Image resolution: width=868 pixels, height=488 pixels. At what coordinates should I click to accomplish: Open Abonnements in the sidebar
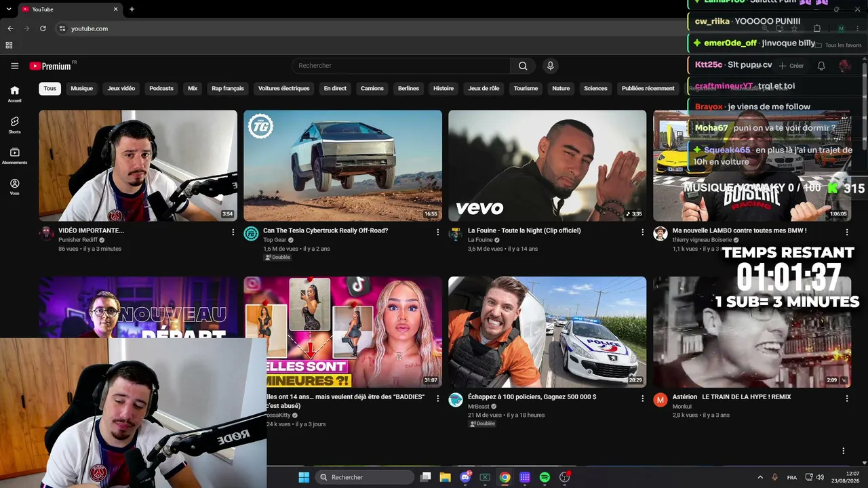click(15, 156)
